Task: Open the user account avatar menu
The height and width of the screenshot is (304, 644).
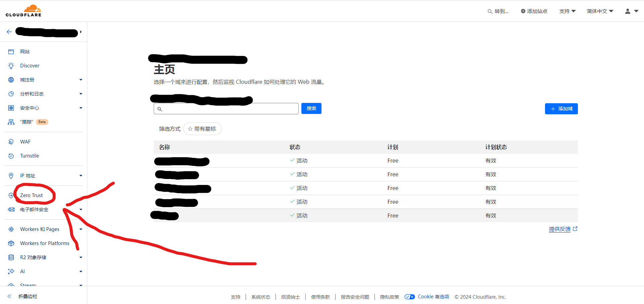Action: 632,11
